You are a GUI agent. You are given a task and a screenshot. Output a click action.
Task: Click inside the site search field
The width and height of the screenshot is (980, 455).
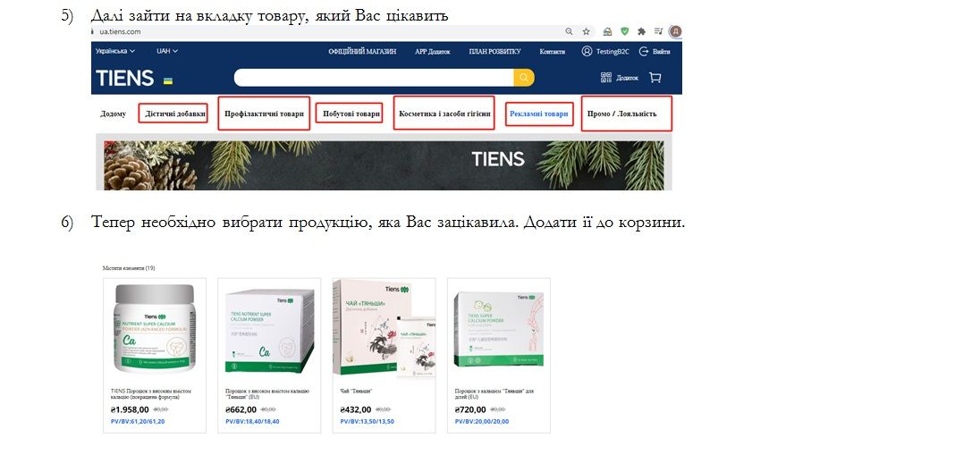(x=374, y=78)
